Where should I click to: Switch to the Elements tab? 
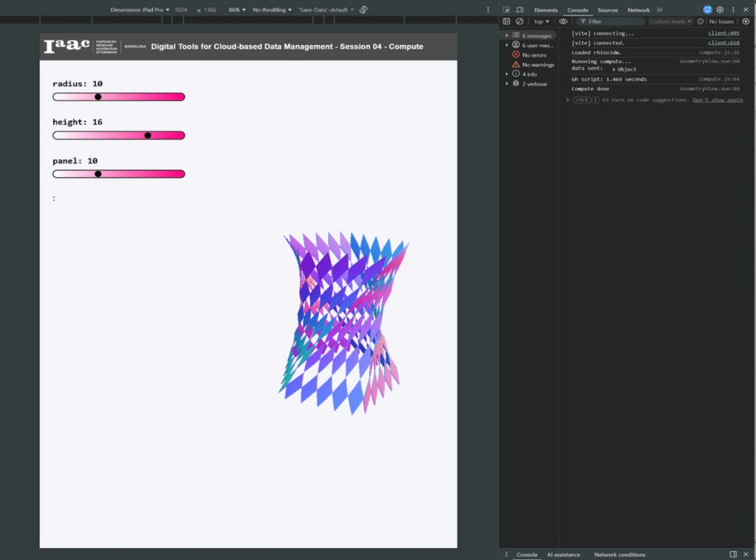(x=546, y=10)
